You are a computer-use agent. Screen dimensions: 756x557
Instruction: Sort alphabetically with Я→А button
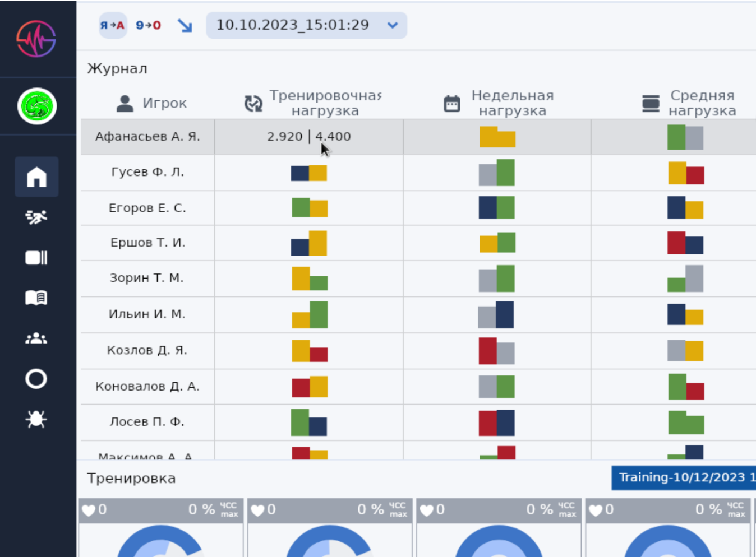[x=113, y=25]
